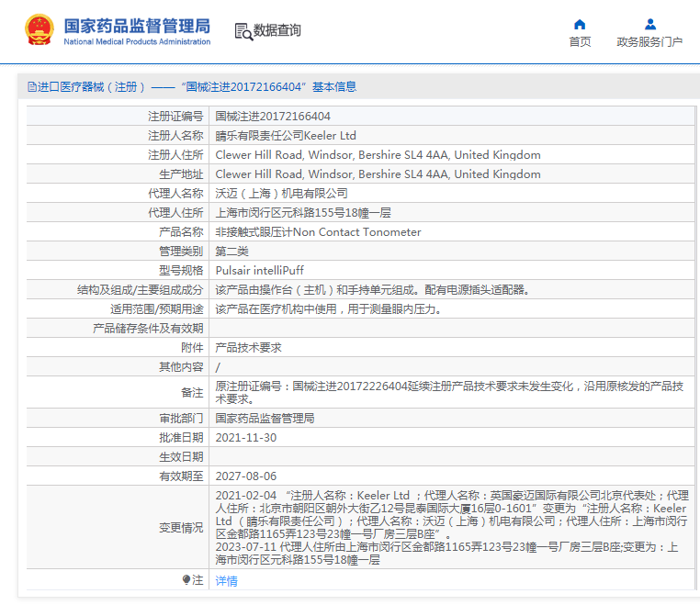Click the data query magnifier icon
Viewport: 700px width, 605px height.
(243, 31)
